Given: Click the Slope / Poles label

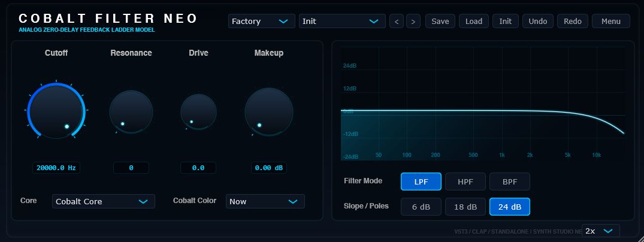Looking at the screenshot, I should pyautogui.click(x=367, y=206).
